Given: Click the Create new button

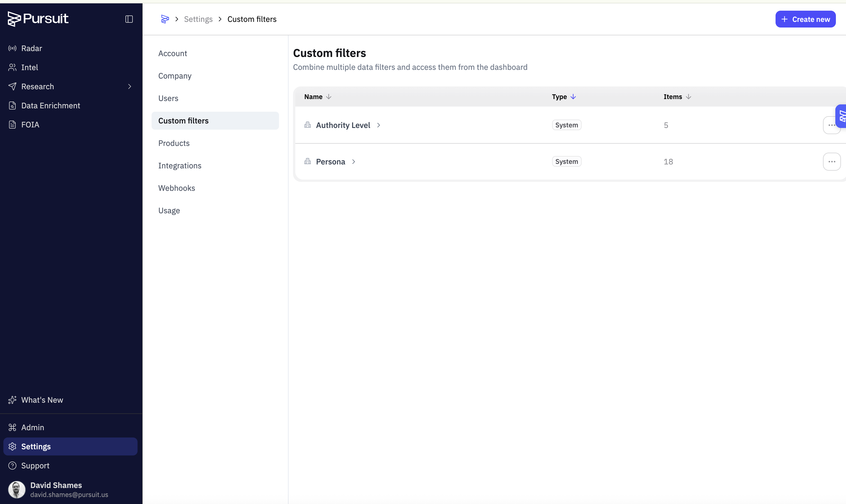Looking at the screenshot, I should click(805, 19).
